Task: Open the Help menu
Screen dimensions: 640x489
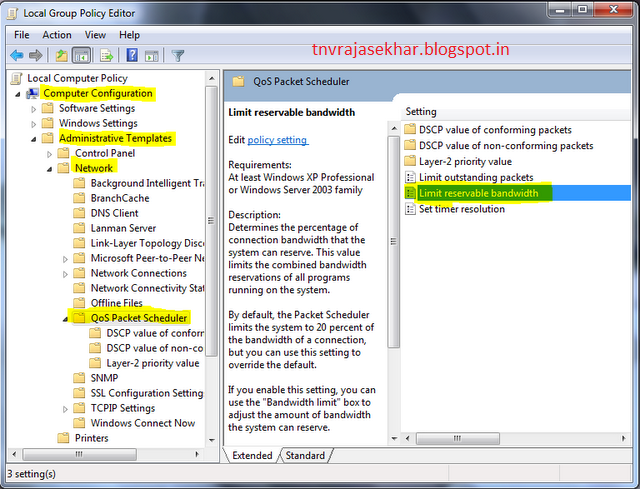Action: [129, 35]
